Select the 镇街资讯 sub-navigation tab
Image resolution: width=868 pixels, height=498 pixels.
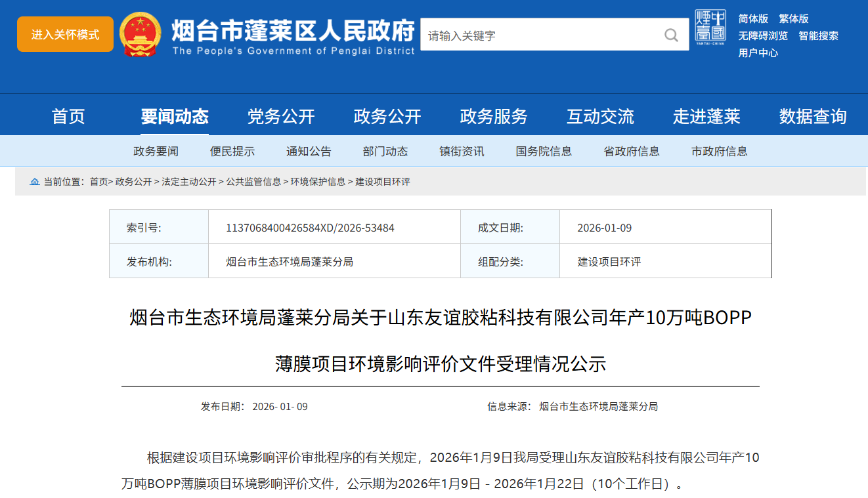pyautogui.click(x=462, y=152)
